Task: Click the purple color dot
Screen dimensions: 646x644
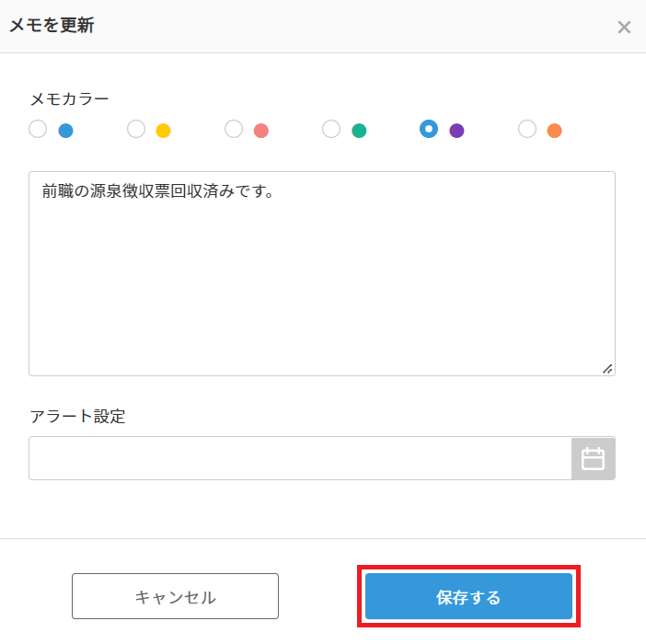Action: coord(456,131)
